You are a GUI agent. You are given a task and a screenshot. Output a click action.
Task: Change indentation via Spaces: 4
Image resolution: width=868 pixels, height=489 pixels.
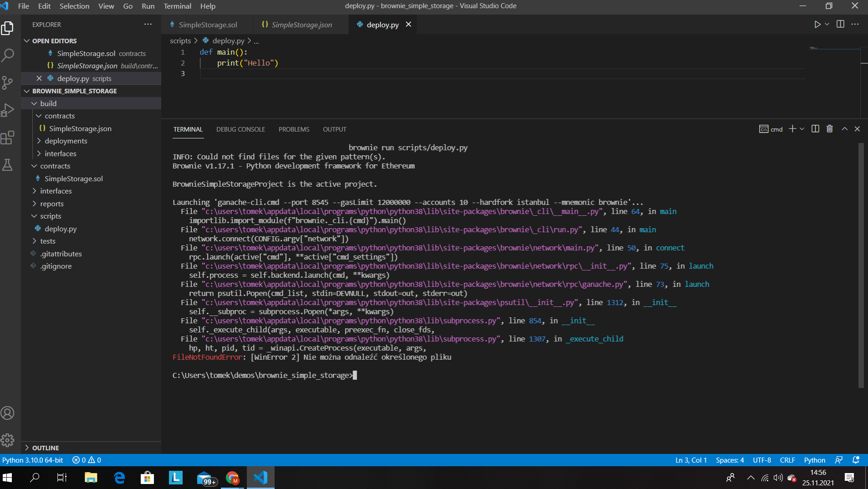(730, 460)
